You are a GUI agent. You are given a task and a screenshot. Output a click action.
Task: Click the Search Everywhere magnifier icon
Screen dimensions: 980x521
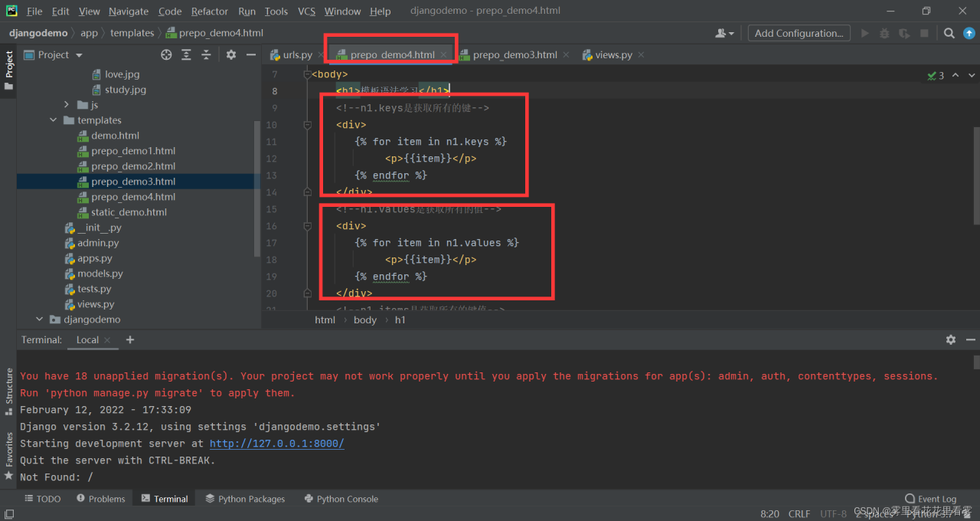(949, 33)
